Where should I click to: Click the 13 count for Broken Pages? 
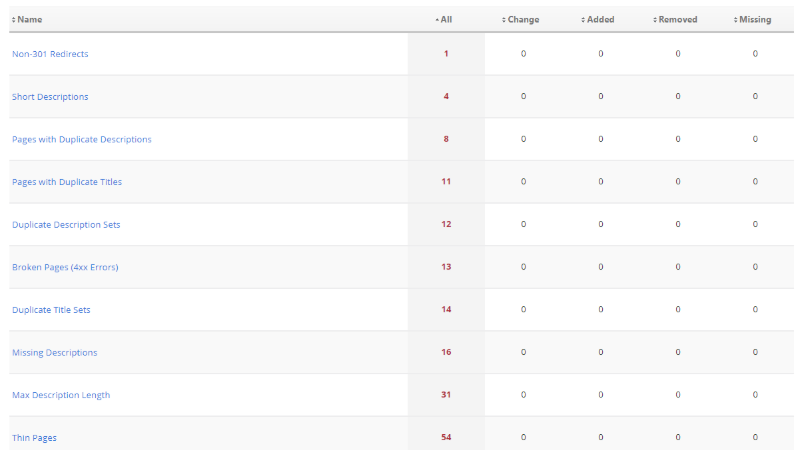[x=446, y=267]
